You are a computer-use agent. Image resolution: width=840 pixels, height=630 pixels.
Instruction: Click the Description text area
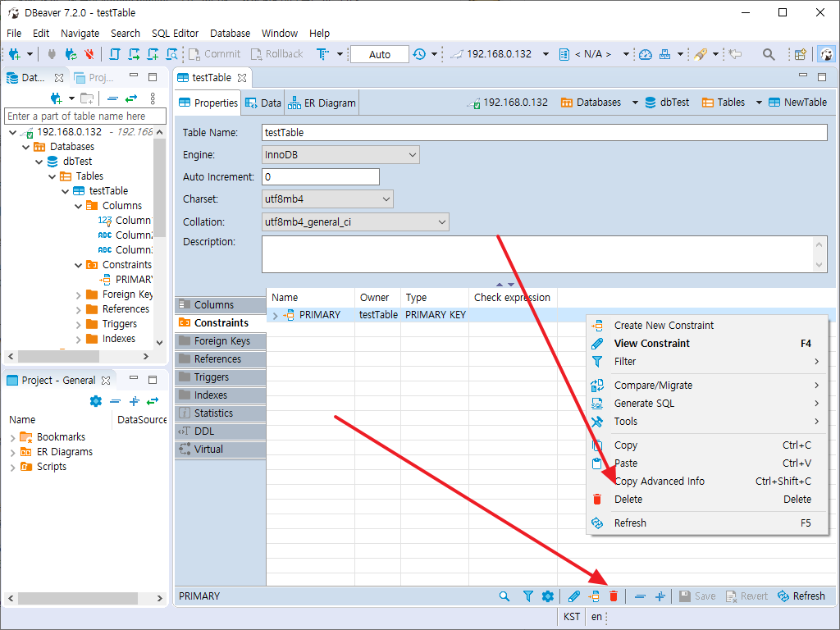(545, 254)
